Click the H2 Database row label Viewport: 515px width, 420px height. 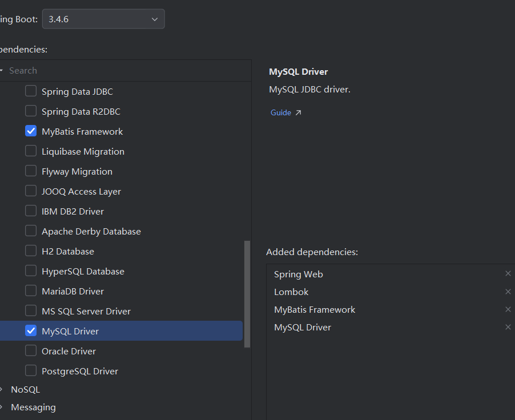click(x=68, y=252)
